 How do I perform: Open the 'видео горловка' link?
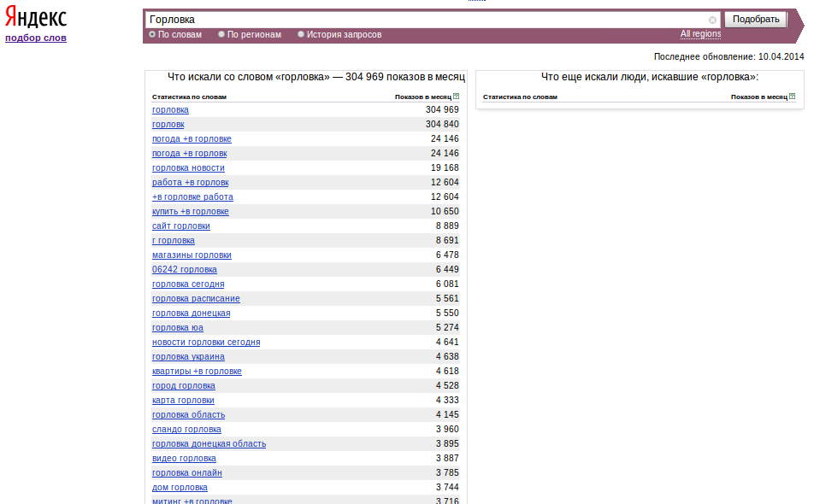coord(184,459)
